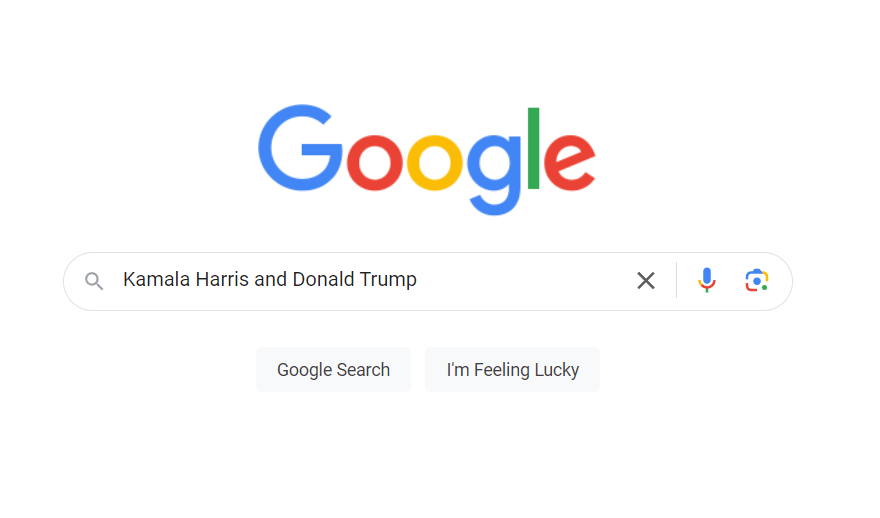Place cursor on word and in query
The image size is (880, 518).
(x=271, y=279)
